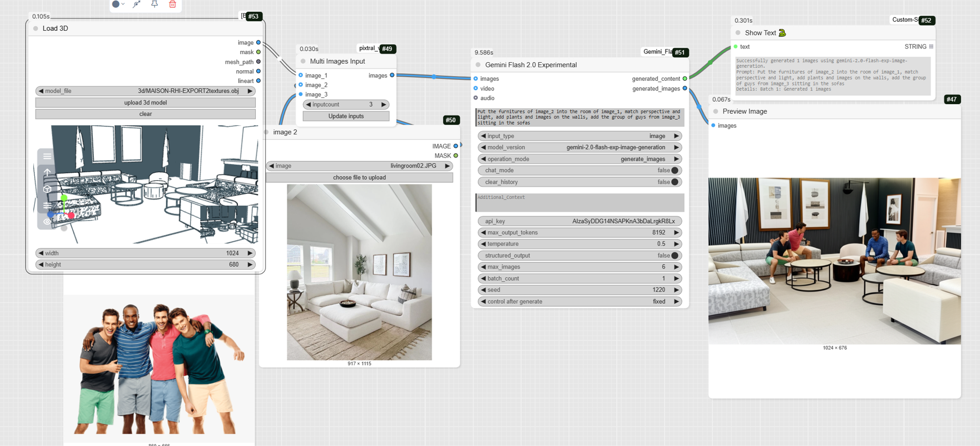Click the eye icon in 3D viewer

coord(47,221)
